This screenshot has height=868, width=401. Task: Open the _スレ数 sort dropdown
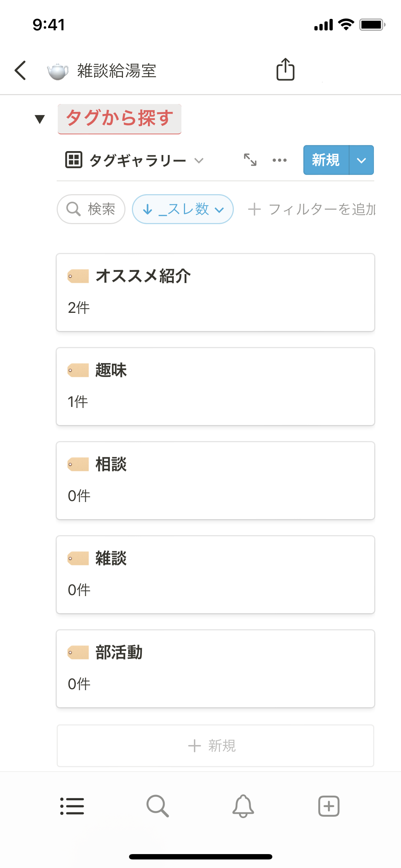coord(183,209)
